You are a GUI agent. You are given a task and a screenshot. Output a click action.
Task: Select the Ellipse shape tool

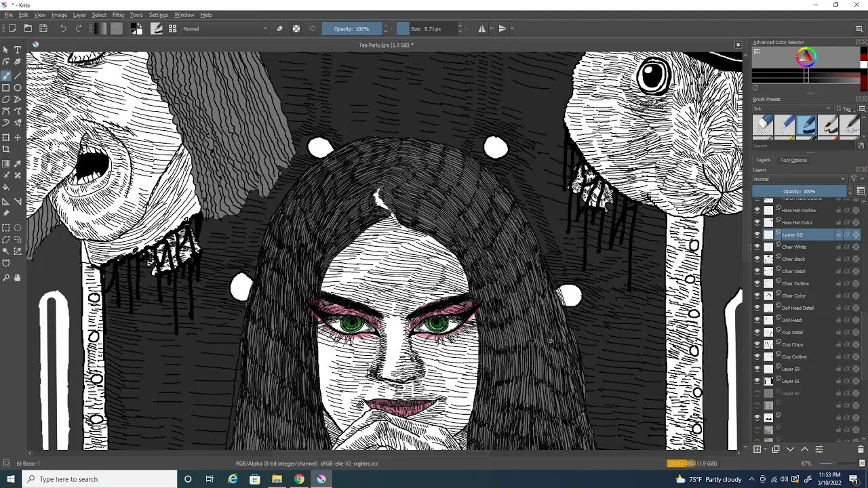[18, 87]
